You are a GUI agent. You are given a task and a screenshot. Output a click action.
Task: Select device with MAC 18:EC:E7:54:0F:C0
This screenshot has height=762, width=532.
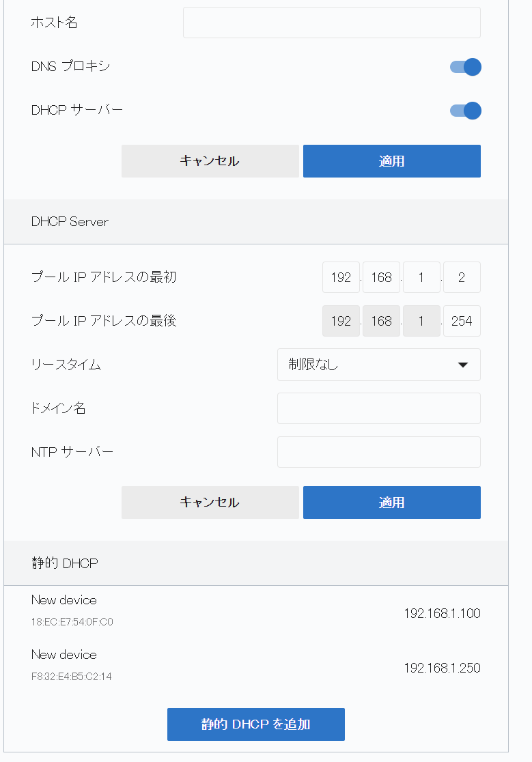tap(72, 622)
